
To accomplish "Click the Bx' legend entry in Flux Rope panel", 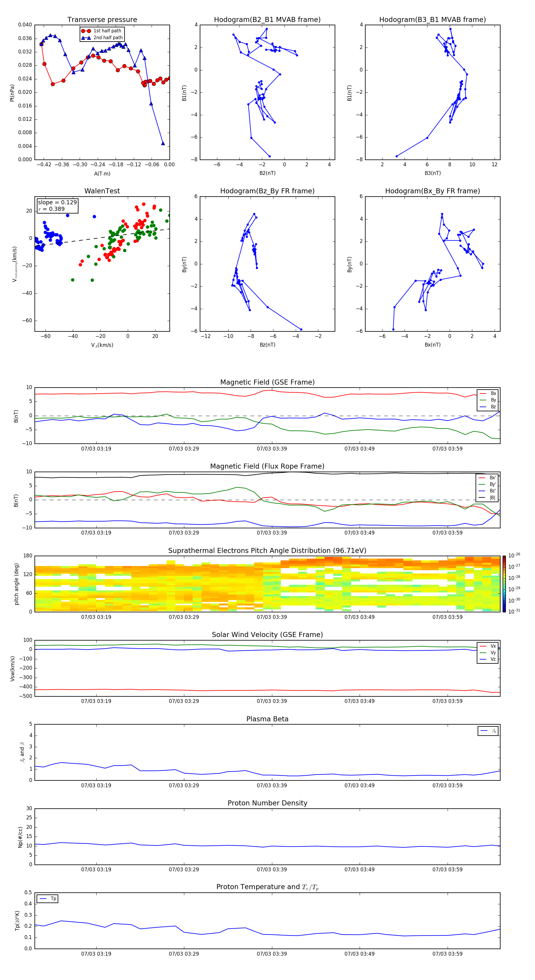I will 487,478.
